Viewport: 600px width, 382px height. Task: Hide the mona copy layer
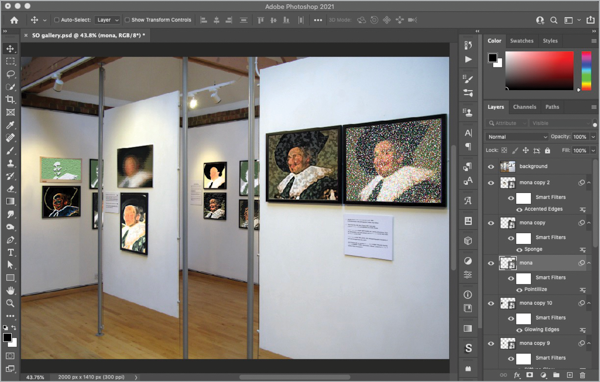(x=491, y=223)
